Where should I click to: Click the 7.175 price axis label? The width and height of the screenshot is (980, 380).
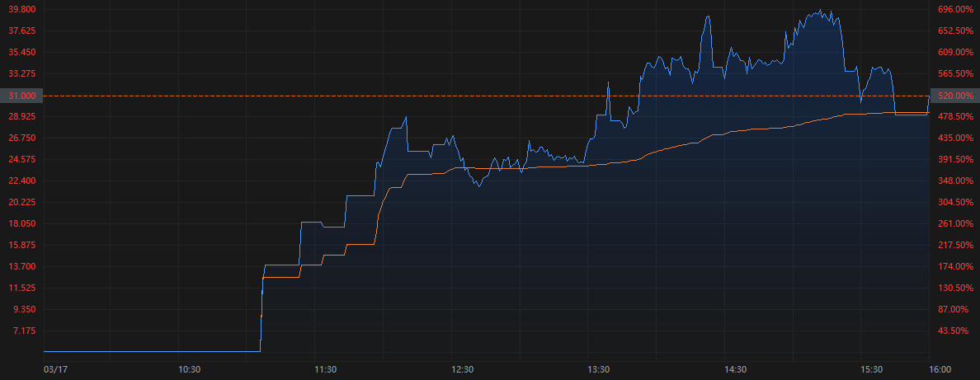(25, 331)
